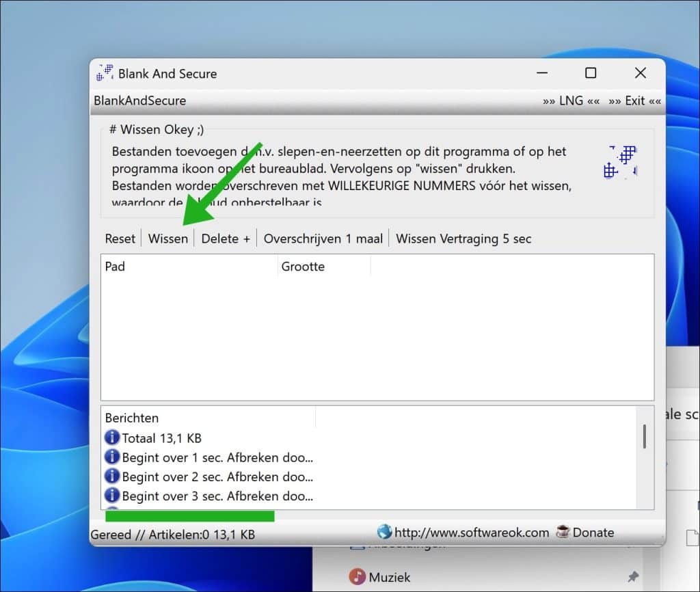
Task: Click the status text 'Gereed // Artikelen:0 13,1 KB'
Action: click(x=173, y=535)
